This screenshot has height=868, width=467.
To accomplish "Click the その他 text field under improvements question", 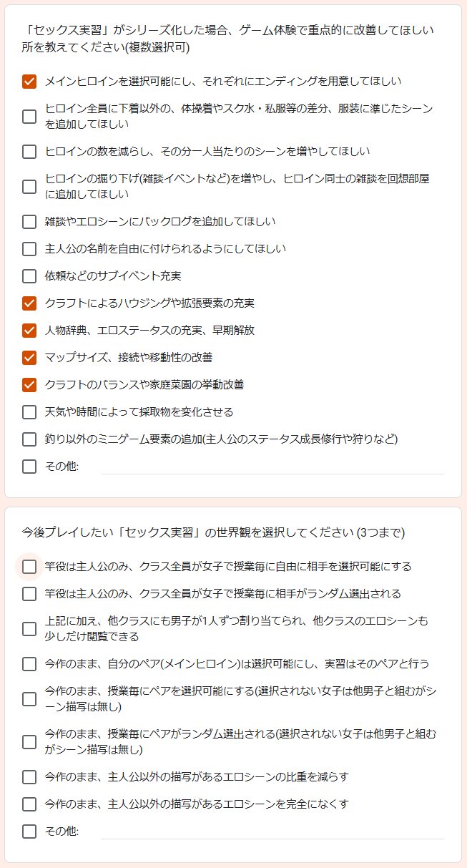I will coord(272,467).
